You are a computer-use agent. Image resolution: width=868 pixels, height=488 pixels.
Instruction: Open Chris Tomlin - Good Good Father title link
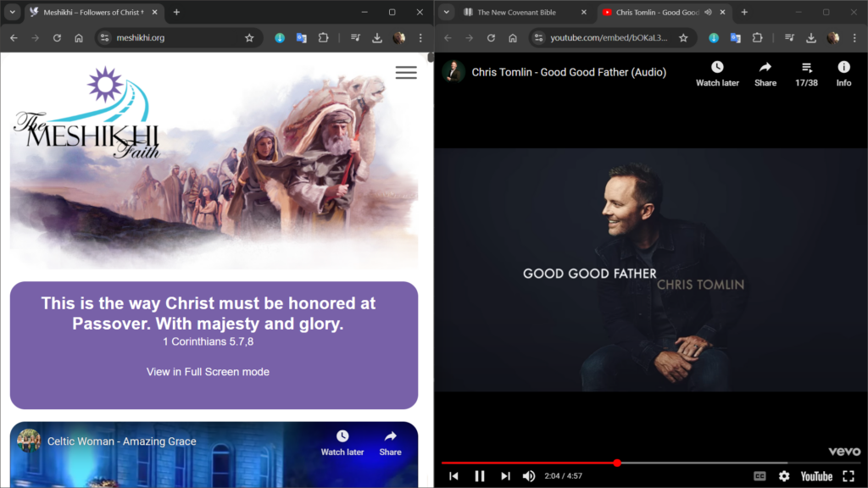pos(569,72)
